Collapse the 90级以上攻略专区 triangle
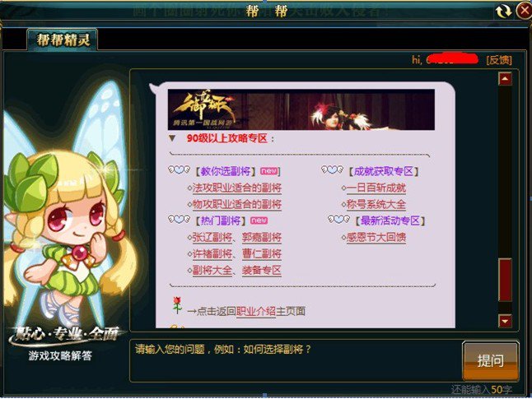The image size is (532, 399). [x=172, y=138]
